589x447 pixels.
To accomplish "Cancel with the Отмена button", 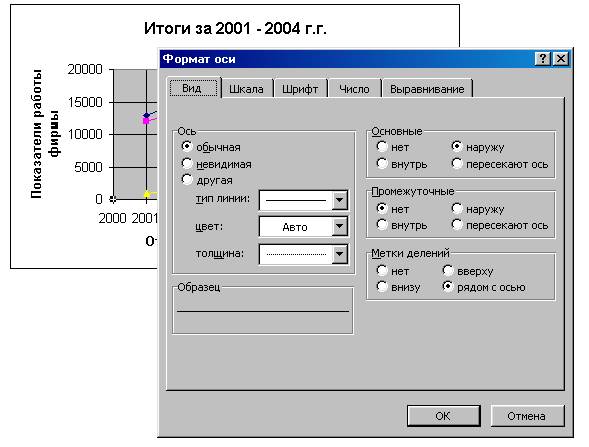I will pyautogui.click(x=527, y=416).
